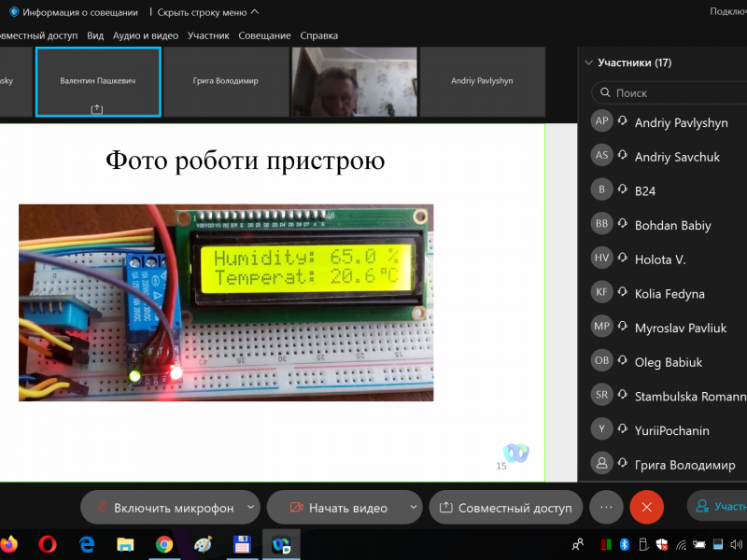Screen dimensions: 747x560
Task: Open Firefox from the taskbar
Action: pos(9,543)
